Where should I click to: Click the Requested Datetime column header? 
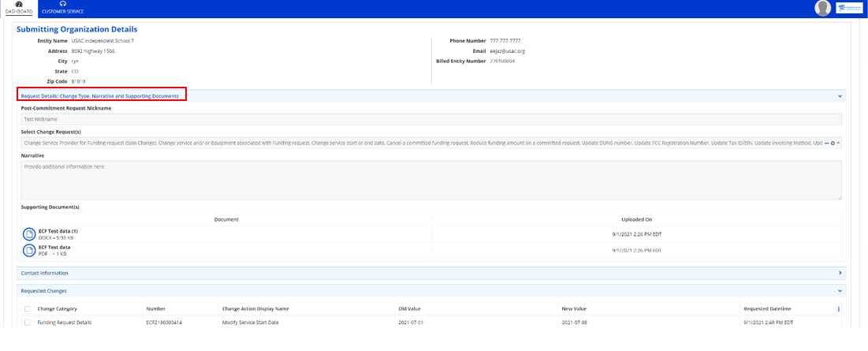tap(767, 309)
